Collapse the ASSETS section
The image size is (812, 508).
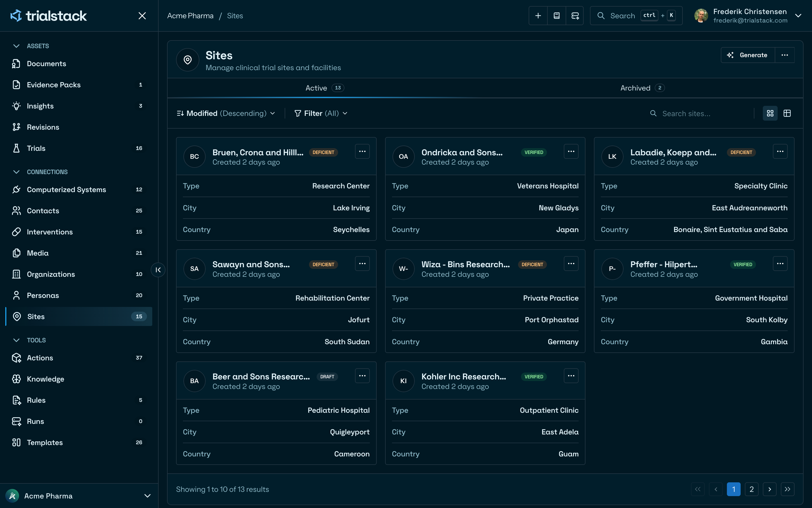point(31,46)
